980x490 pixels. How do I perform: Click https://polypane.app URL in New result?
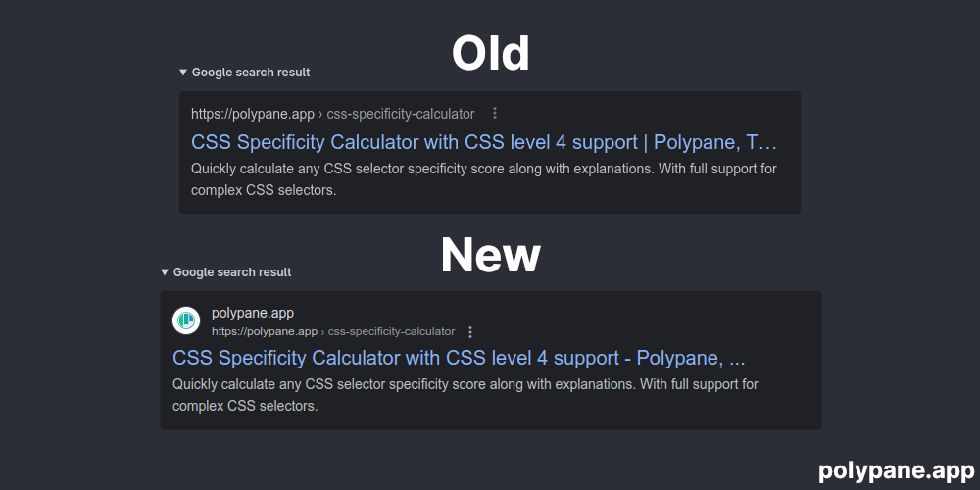[265, 332]
